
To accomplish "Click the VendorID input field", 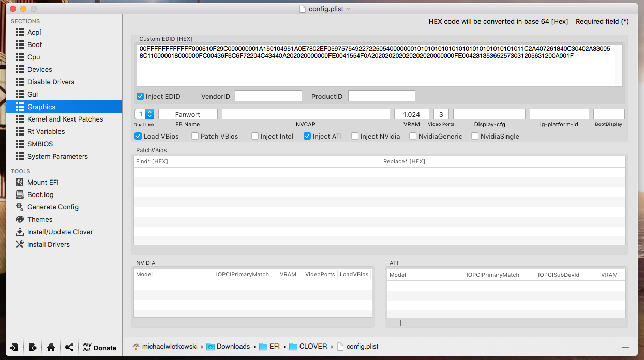I will pos(268,96).
